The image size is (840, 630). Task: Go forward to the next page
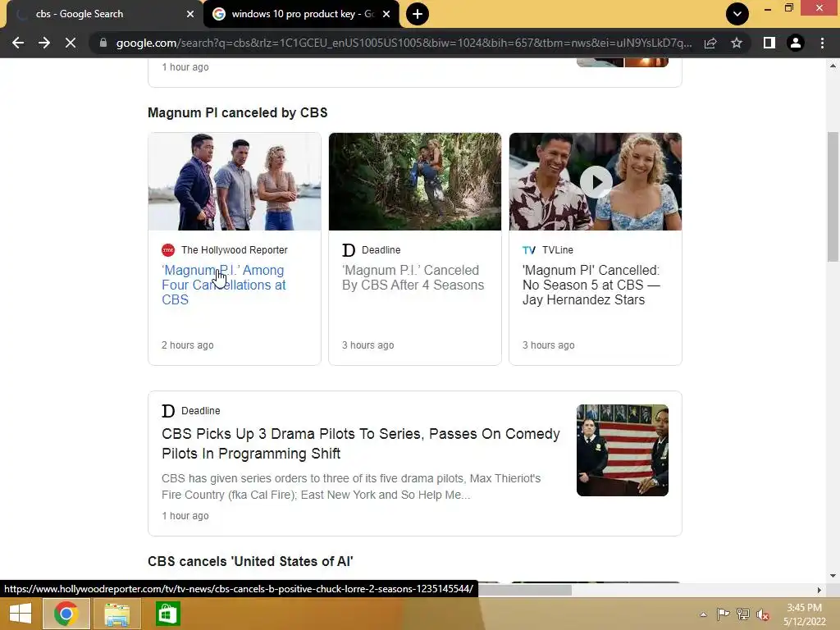click(44, 43)
